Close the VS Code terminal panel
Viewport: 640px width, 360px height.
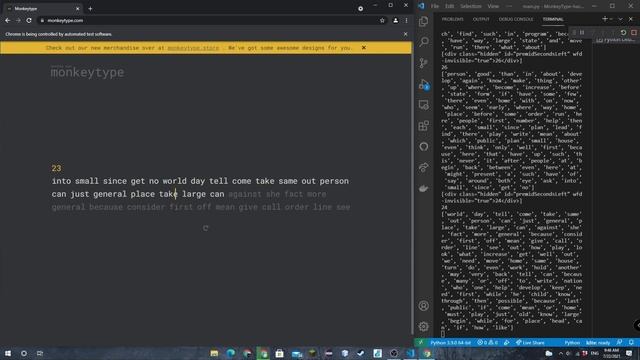631,19
